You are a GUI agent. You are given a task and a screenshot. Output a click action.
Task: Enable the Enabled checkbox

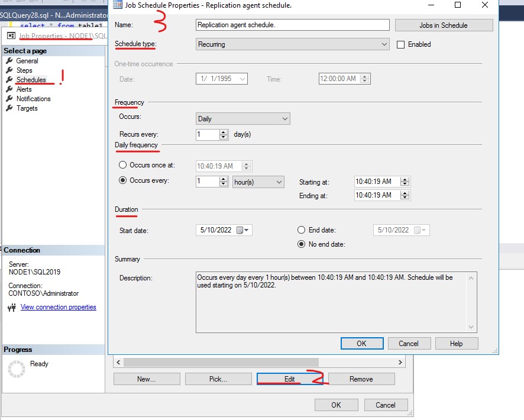click(401, 44)
